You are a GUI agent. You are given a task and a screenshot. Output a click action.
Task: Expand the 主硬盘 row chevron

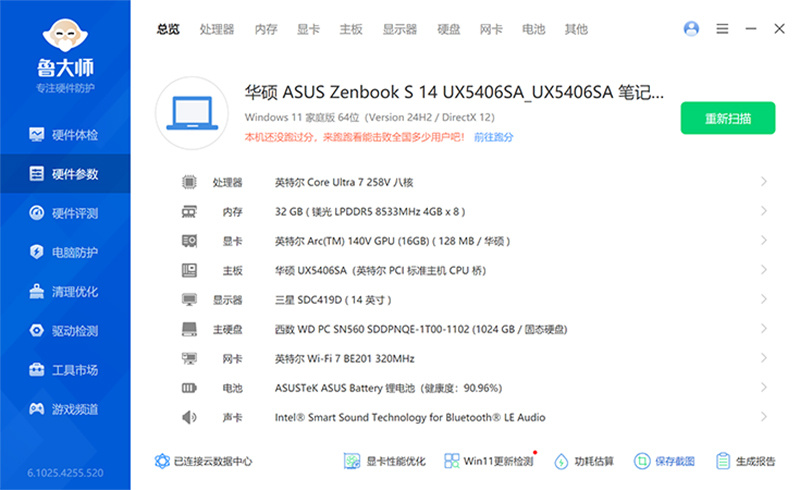click(764, 329)
